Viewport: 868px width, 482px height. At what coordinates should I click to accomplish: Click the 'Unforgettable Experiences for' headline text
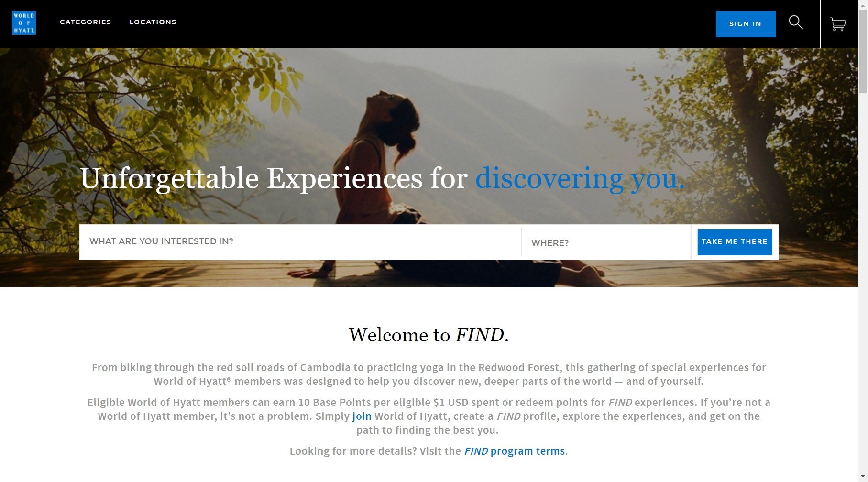[x=274, y=178]
